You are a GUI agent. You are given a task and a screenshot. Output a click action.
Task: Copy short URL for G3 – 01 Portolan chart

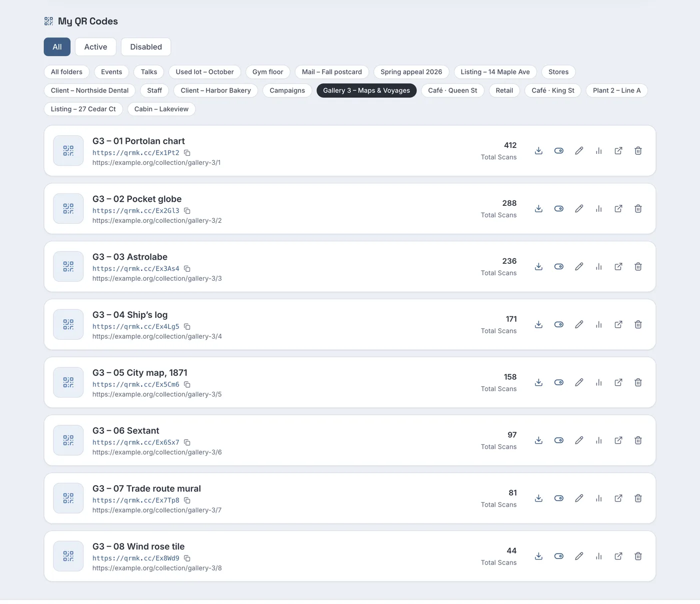pos(187,153)
